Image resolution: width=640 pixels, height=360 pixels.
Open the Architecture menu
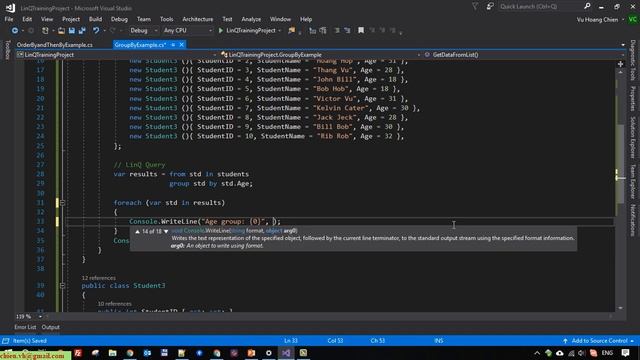[x=198, y=19]
